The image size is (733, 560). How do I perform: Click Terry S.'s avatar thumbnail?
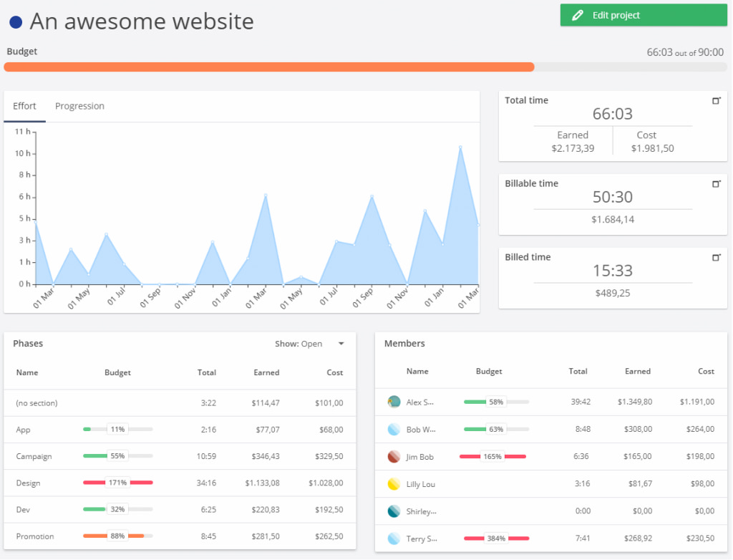[x=393, y=539]
